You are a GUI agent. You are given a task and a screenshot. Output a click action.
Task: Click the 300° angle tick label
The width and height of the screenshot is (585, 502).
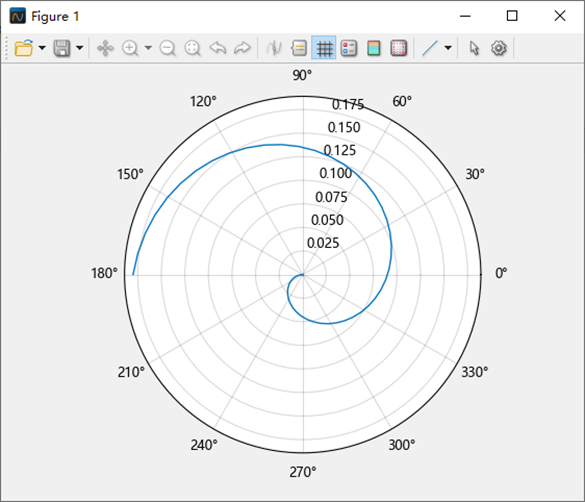[x=402, y=445]
